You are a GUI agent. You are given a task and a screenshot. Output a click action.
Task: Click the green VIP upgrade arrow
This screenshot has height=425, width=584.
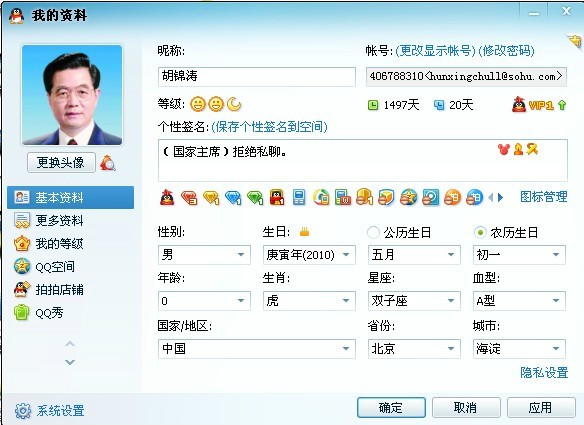[562, 105]
